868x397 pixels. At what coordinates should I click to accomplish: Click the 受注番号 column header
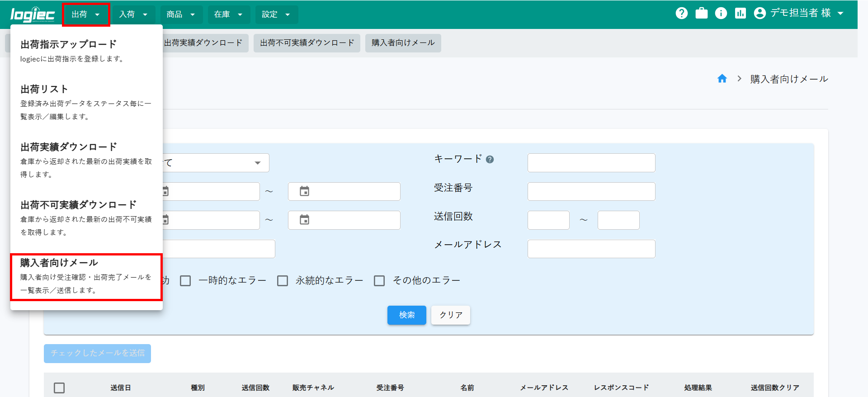(390, 388)
